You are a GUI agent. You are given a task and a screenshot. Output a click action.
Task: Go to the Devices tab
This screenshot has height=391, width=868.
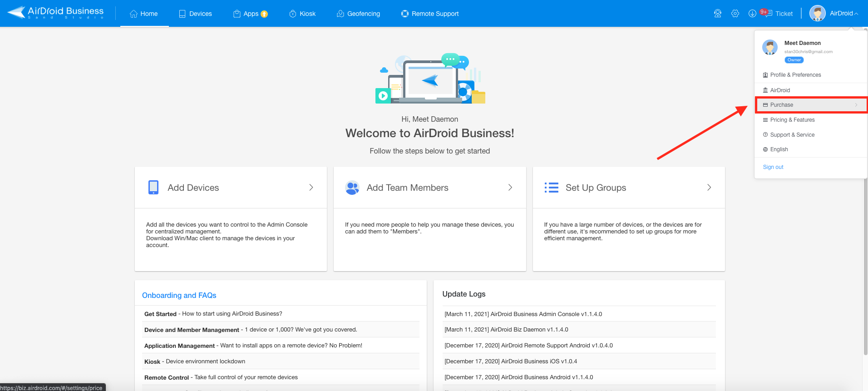(195, 14)
